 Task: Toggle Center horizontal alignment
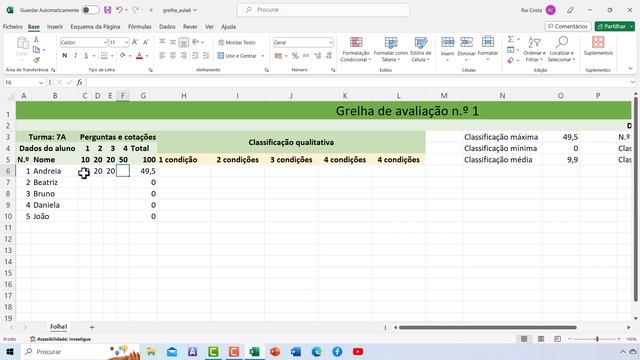(x=173, y=56)
